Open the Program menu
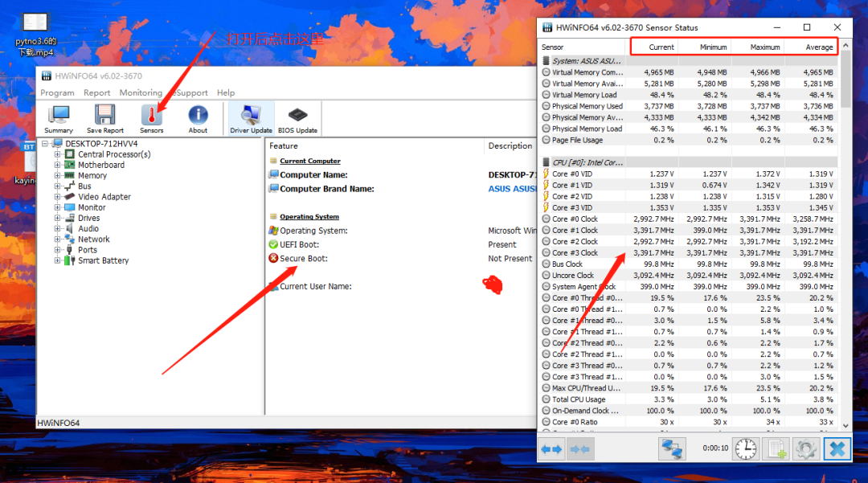 click(57, 93)
